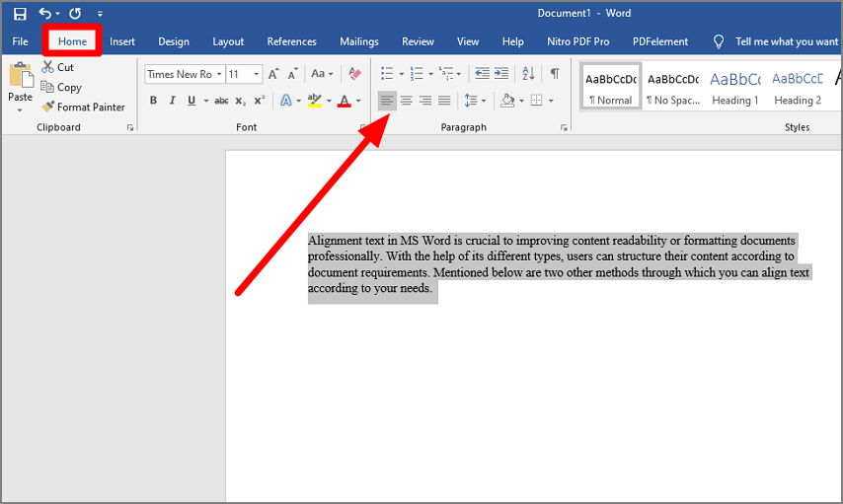
Task: Redo or repeat the last action
Action: pos(75,14)
